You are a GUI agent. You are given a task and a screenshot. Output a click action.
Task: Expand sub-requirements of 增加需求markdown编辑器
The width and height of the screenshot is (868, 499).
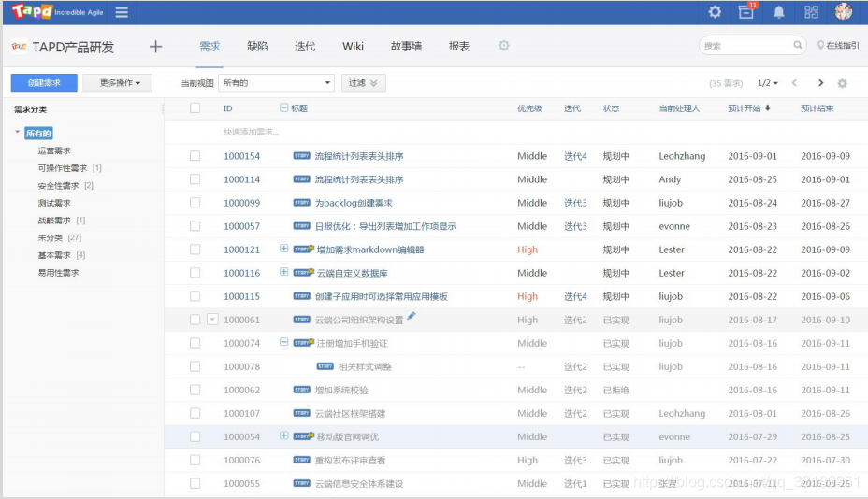coord(284,249)
